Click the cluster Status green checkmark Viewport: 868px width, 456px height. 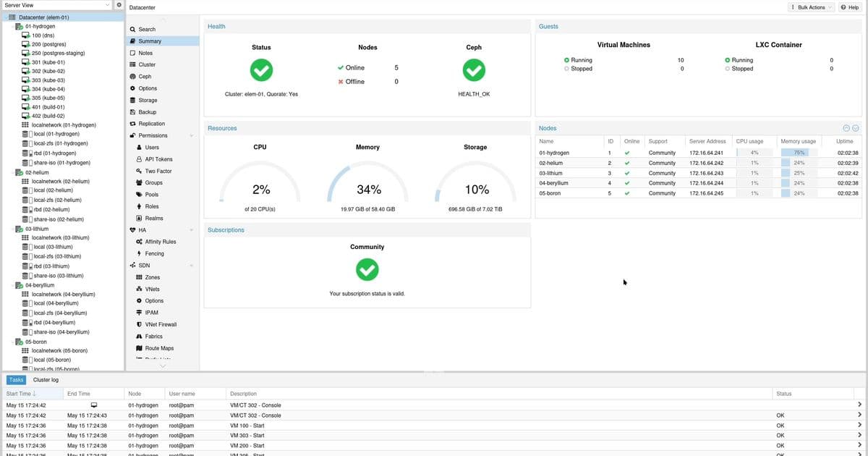[261, 70]
